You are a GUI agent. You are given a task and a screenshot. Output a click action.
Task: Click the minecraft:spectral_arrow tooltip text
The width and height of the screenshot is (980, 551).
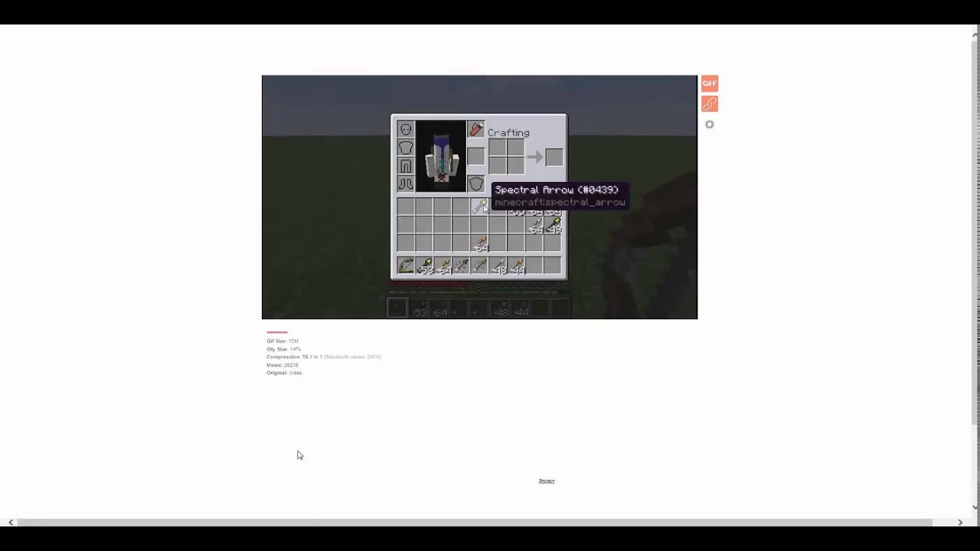point(560,202)
